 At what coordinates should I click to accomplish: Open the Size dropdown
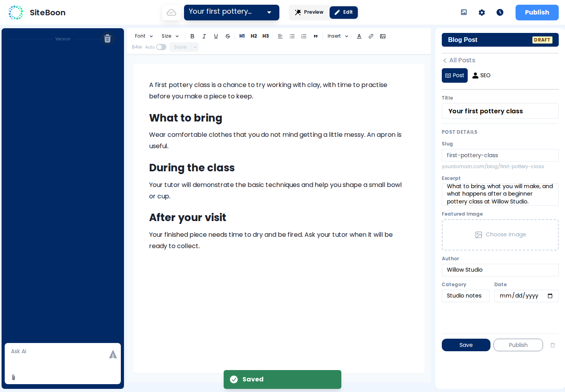pos(170,36)
